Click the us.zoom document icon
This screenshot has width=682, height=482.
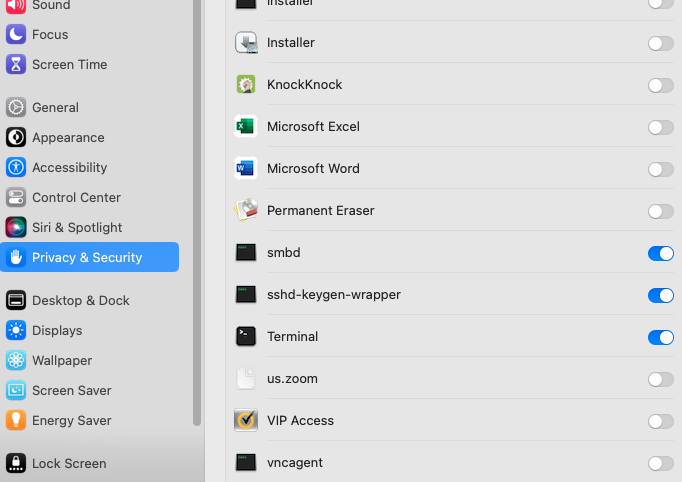(x=246, y=378)
